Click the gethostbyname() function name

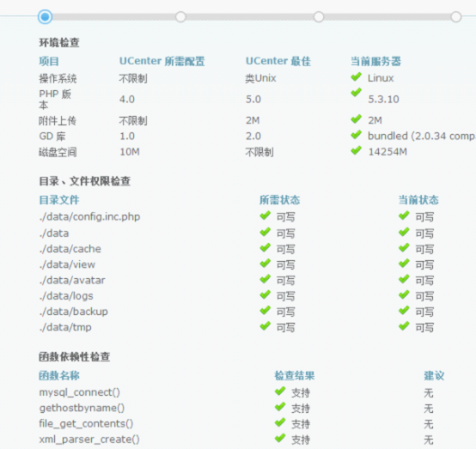coord(82,408)
